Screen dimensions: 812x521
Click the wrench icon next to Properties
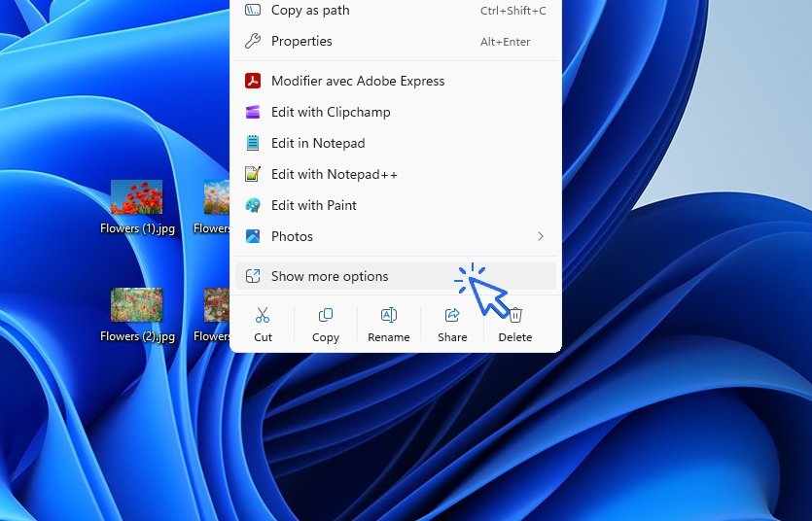pos(253,42)
